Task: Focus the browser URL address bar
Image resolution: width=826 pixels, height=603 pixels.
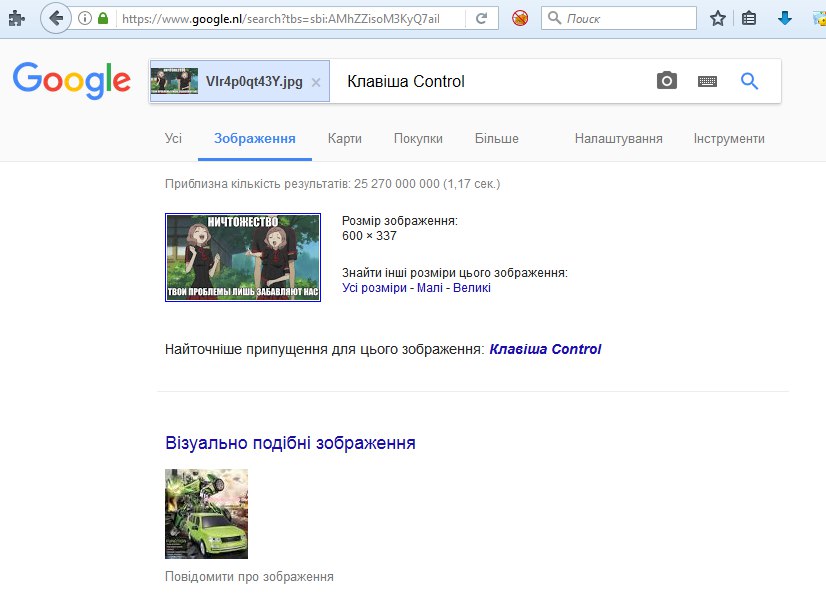Action: click(x=280, y=19)
